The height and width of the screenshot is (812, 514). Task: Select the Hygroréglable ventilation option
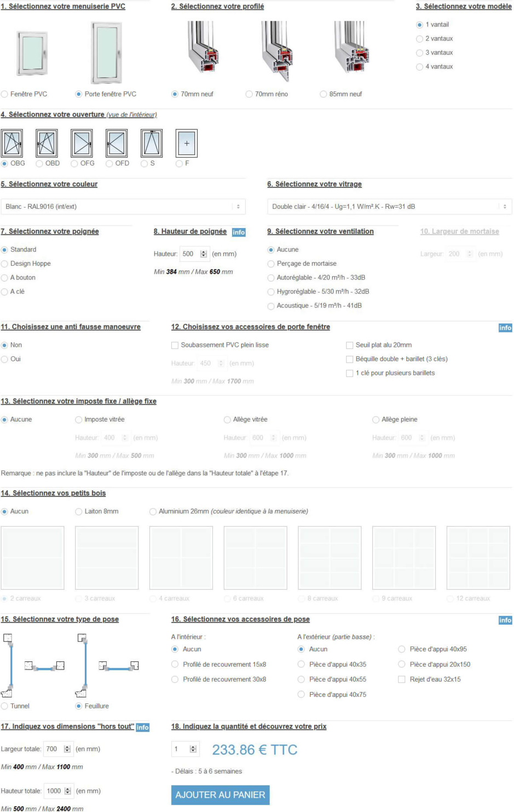pyautogui.click(x=270, y=293)
